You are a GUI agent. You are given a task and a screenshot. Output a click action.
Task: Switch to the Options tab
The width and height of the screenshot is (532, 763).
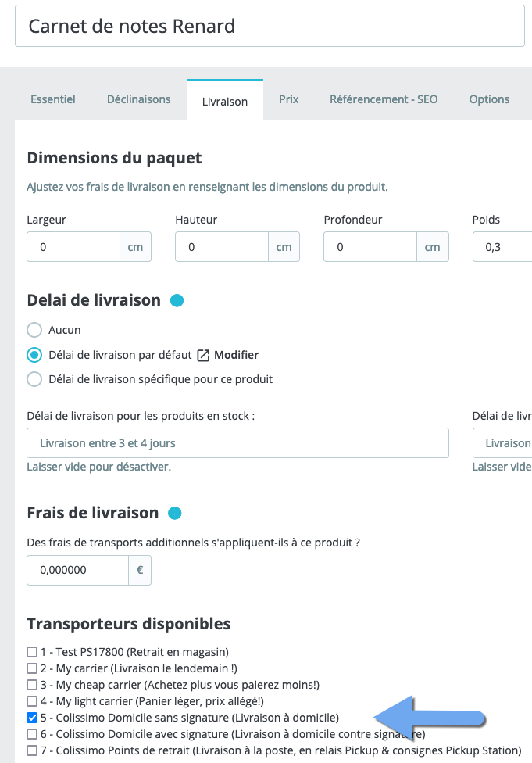489,99
